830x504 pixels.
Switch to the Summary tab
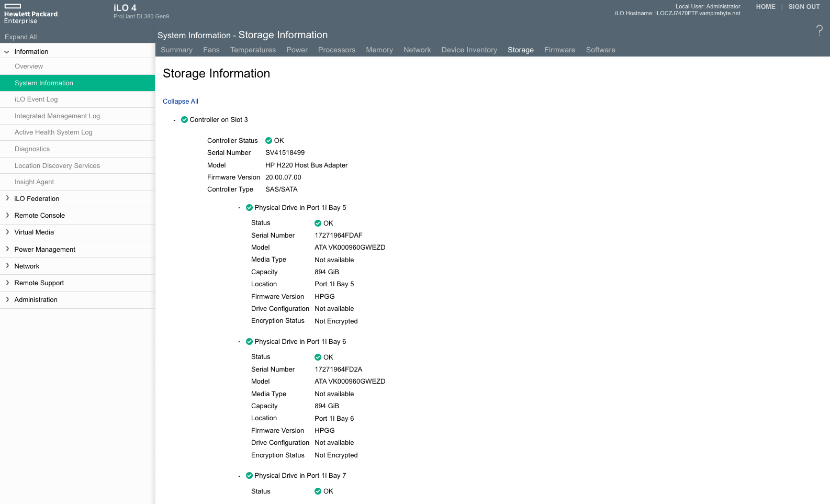coord(176,50)
